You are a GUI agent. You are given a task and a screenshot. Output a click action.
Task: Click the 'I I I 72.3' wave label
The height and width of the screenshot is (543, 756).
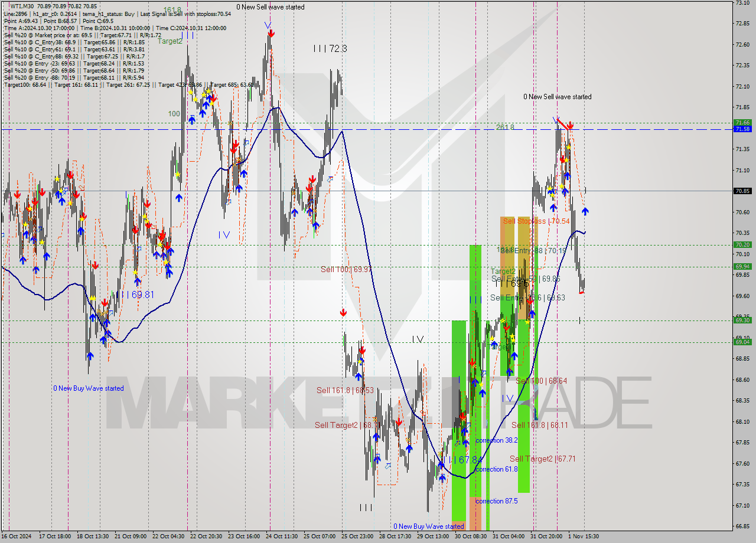pyautogui.click(x=330, y=48)
